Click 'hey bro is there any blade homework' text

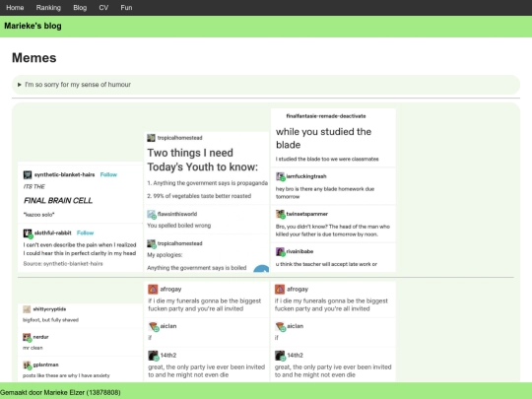325,193
